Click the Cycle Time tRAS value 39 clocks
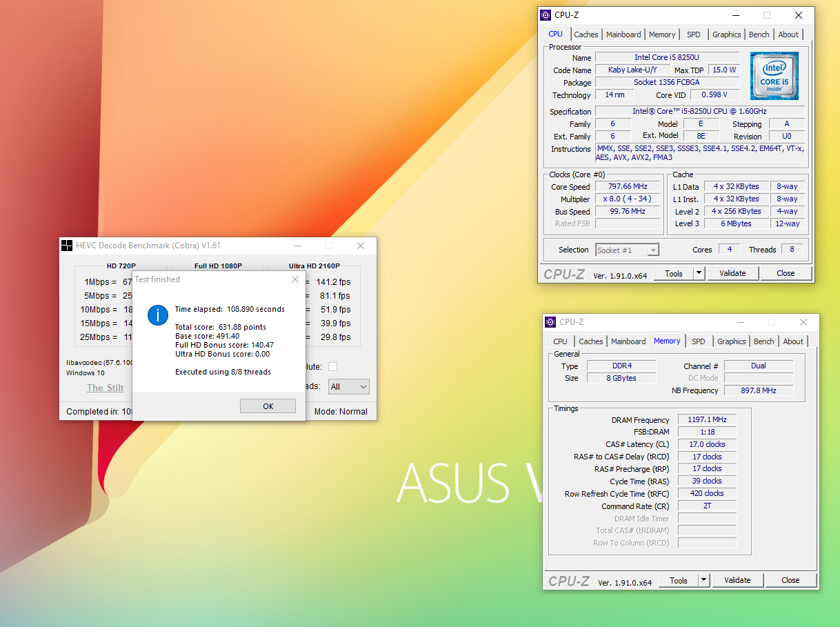Image resolution: width=840 pixels, height=627 pixels. coord(707,481)
